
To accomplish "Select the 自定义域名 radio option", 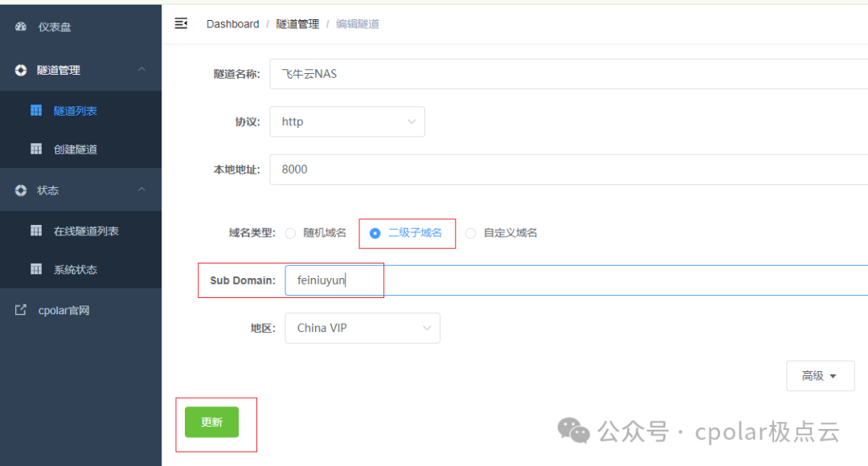I will click(x=470, y=233).
